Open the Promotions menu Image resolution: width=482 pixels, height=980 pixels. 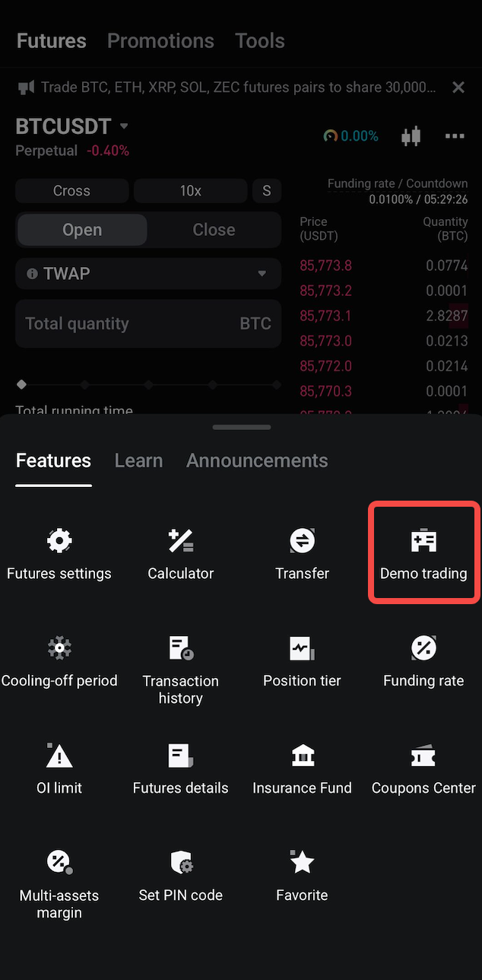click(x=160, y=40)
